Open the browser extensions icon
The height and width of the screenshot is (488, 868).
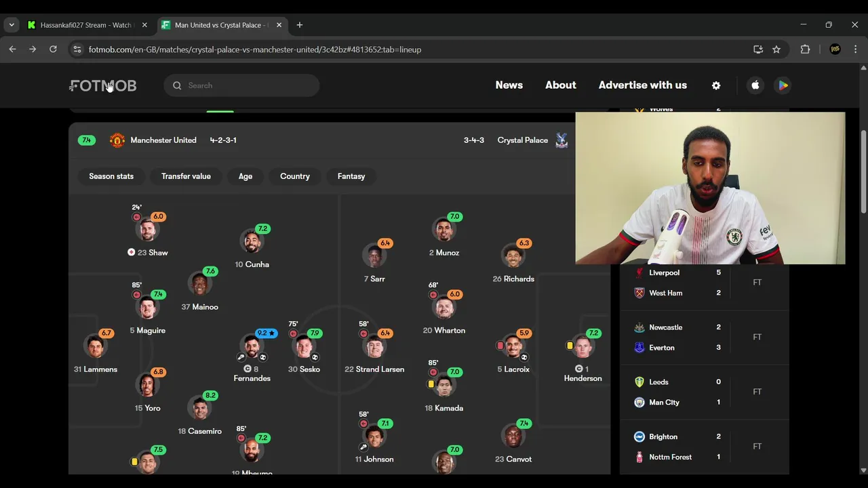point(806,49)
